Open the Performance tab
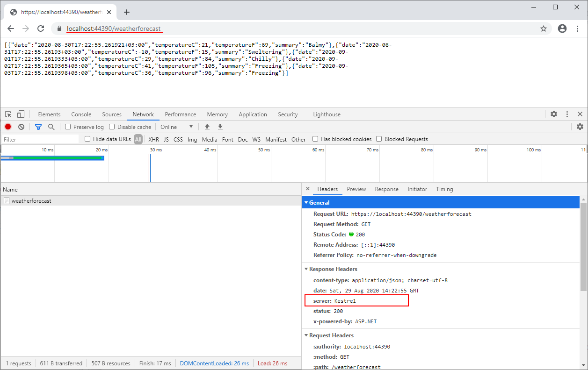This screenshot has height=370, width=588. [x=180, y=114]
